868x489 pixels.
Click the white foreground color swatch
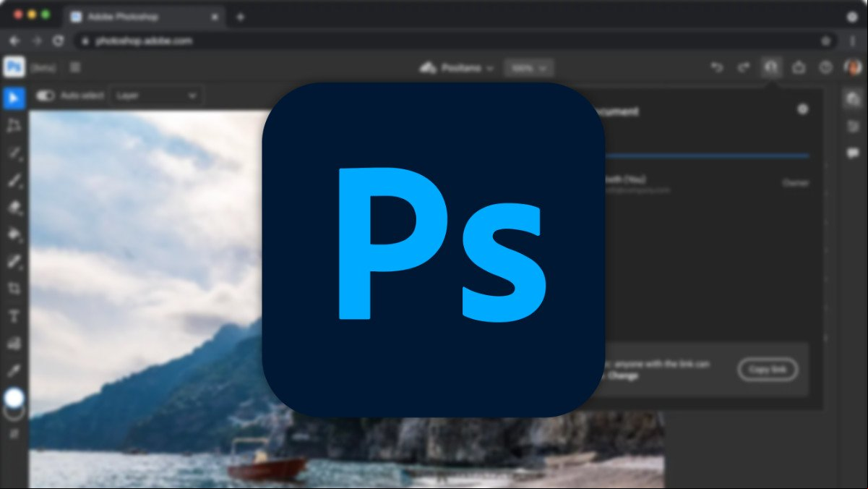point(14,397)
